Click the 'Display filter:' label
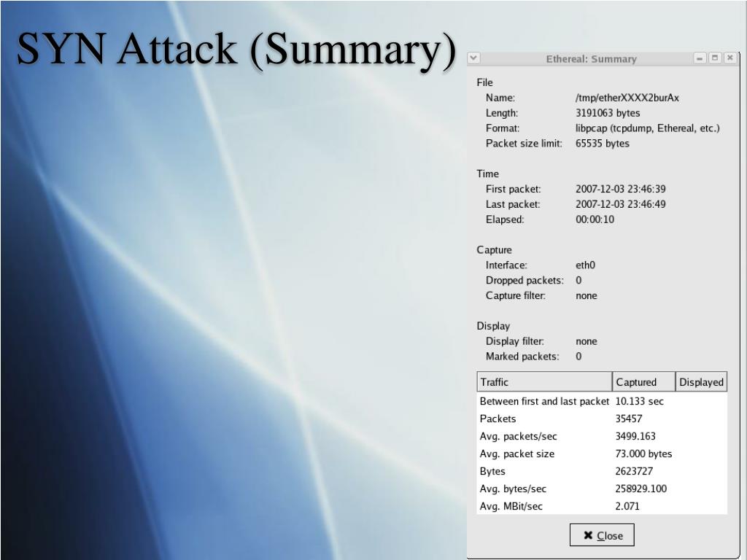The image size is (747, 560). tap(514, 341)
